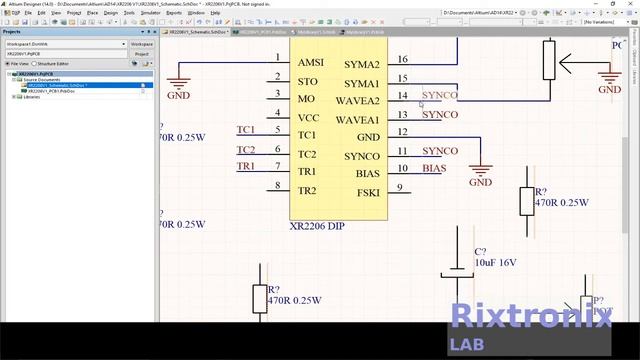
Task: Open the Design menu
Action: tap(110, 13)
